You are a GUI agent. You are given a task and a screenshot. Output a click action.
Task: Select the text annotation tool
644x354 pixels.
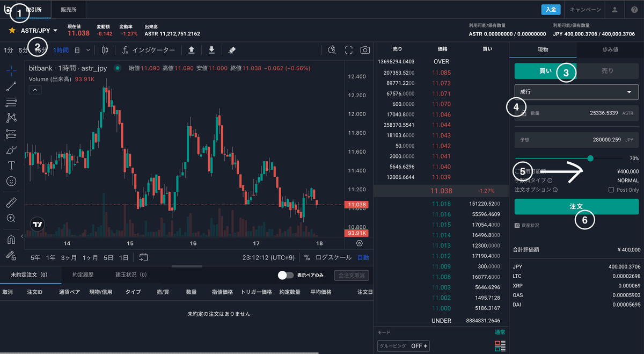pyautogui.click(x=11, y=165)
